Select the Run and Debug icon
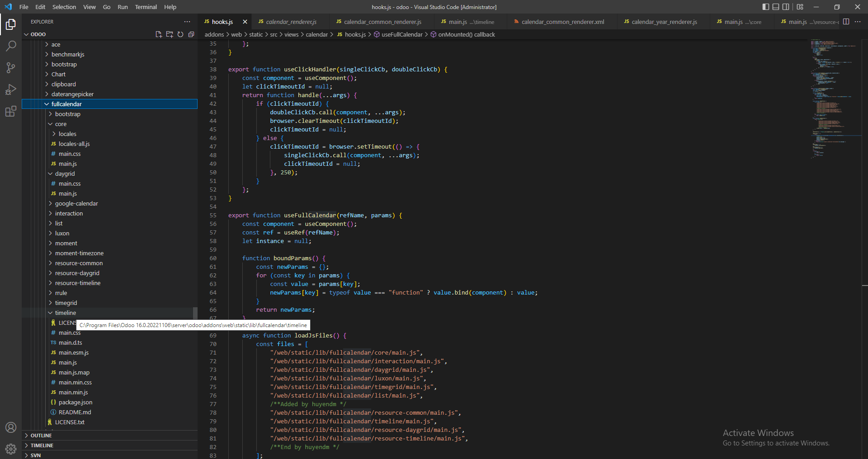 (11, 89)
